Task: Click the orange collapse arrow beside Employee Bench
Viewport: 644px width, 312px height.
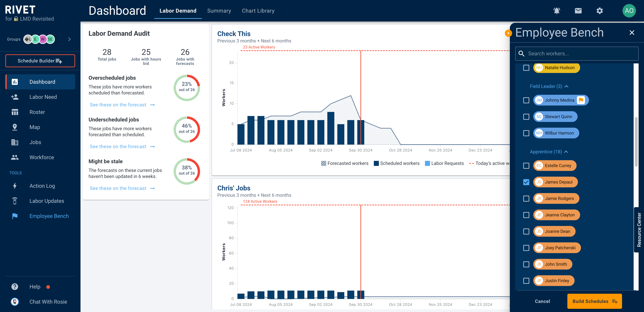Action: pyautogui.click(x=508, y=33)
